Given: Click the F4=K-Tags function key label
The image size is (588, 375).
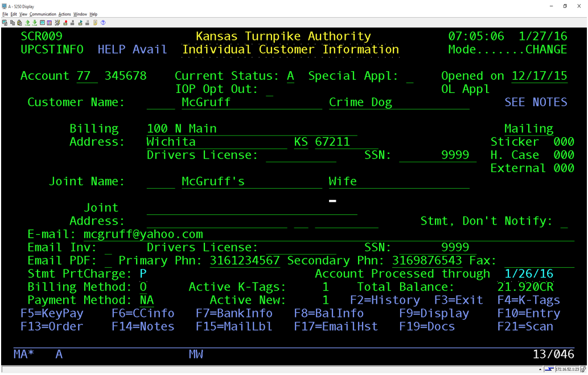Looking at the screenshot, I should click(528, 300).
